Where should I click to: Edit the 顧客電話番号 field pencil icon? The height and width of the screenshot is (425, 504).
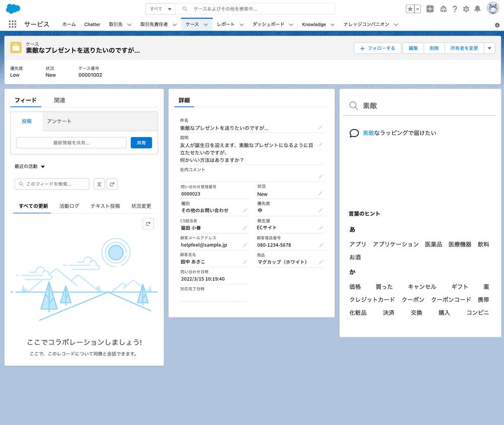tap(321, 245)
